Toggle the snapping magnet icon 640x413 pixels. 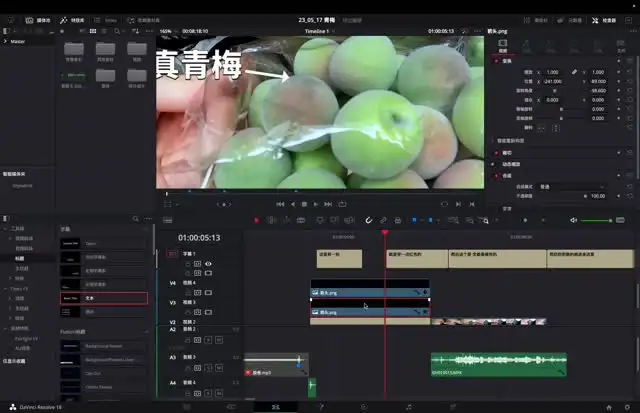[368, 220]
